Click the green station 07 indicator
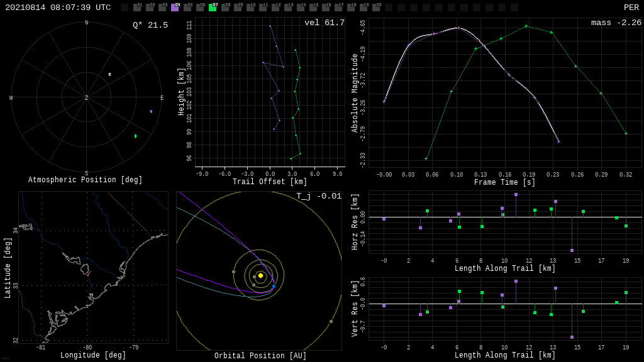 213,8
